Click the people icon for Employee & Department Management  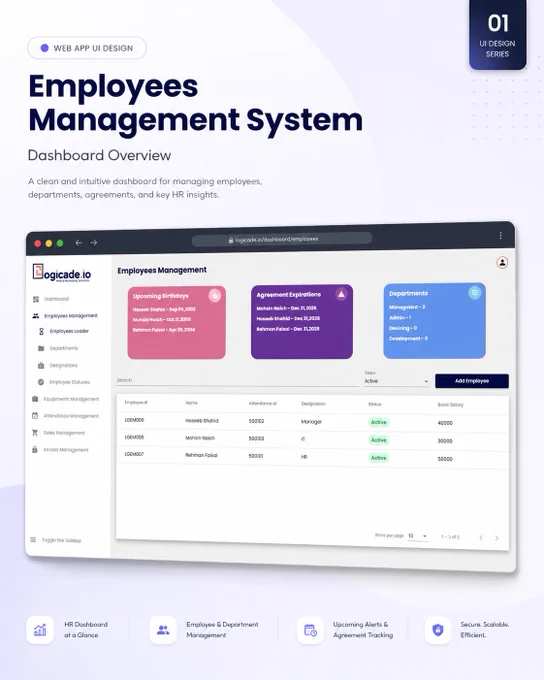[x=163, y=630]
